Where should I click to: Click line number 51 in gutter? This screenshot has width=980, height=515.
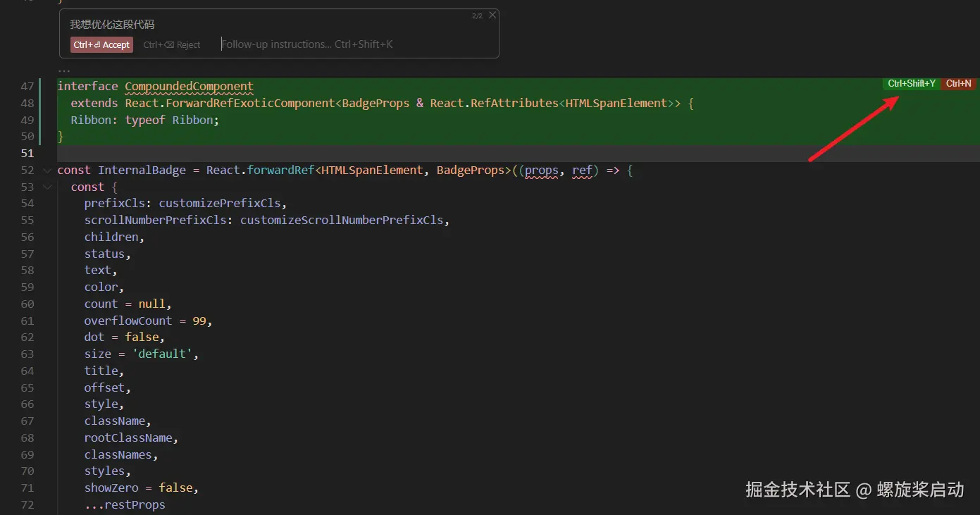tap(27, 154)
